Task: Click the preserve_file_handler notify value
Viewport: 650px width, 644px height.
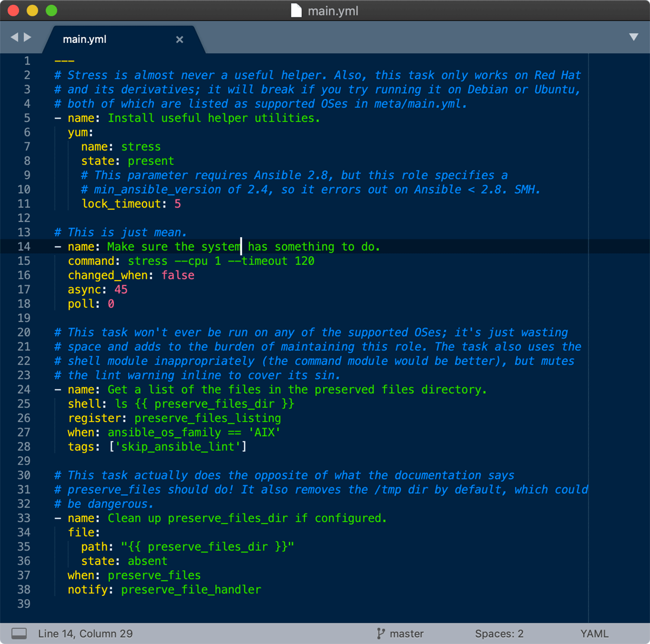Action: click(x=191, y=590)
